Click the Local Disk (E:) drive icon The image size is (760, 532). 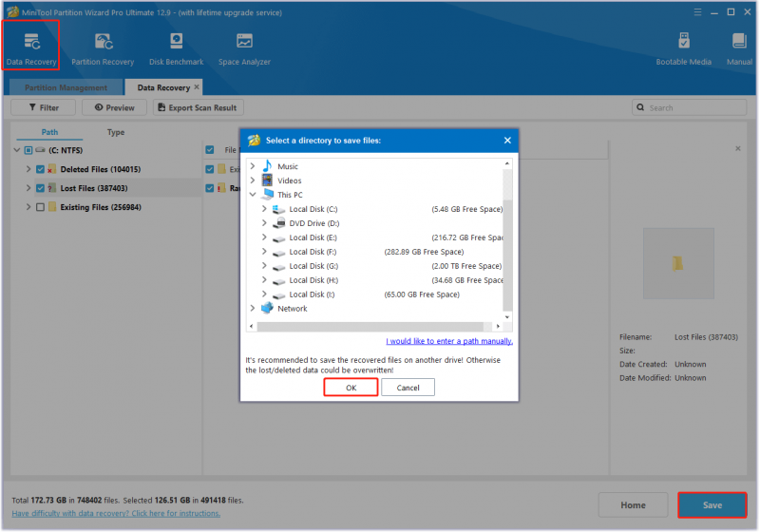278,238
